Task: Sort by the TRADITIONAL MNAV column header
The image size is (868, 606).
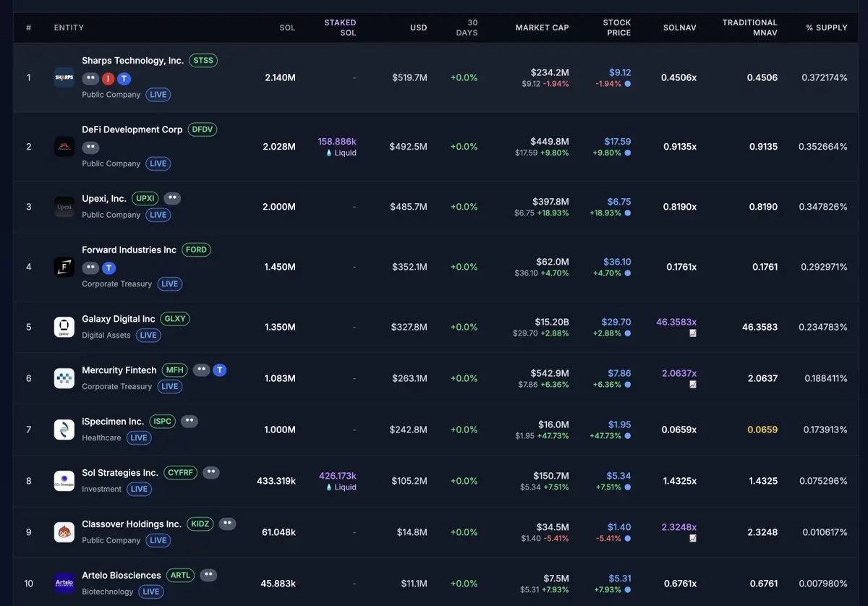Action: point(750,27)
